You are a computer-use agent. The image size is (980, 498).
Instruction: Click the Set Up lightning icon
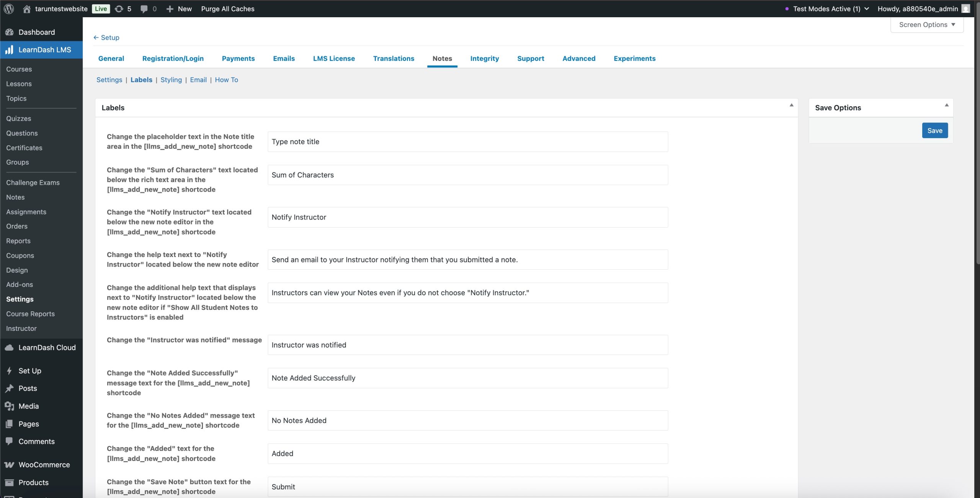pos(10,371)
